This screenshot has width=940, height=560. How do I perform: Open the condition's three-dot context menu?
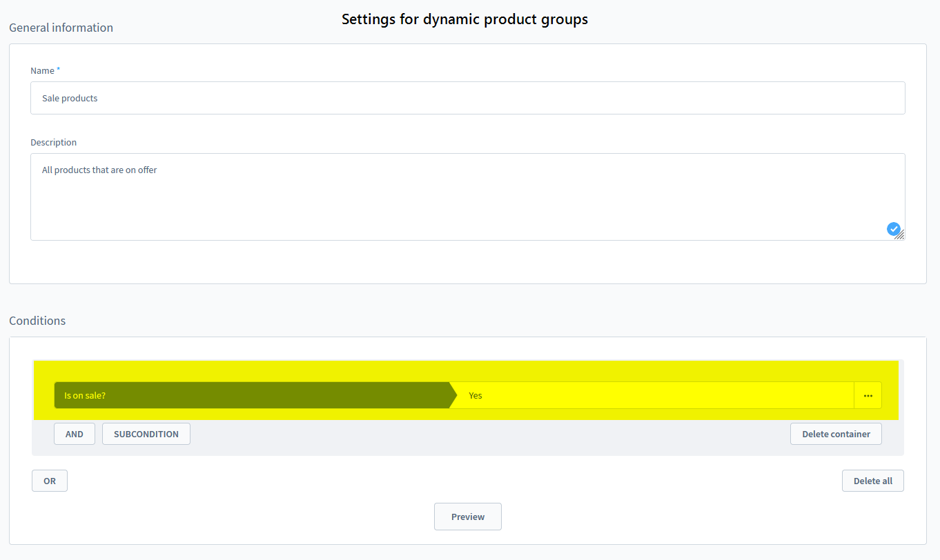coord(868,395)
